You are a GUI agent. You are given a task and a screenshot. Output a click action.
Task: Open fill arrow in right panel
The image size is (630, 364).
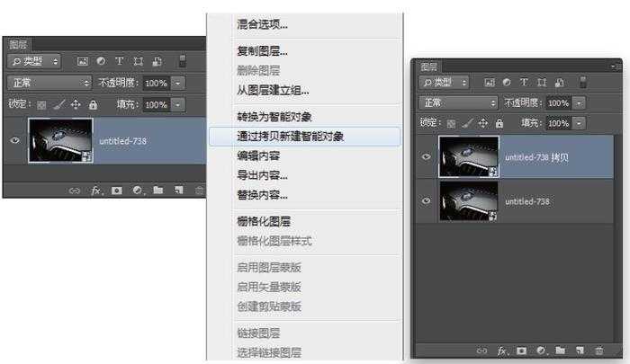point(579,123)
